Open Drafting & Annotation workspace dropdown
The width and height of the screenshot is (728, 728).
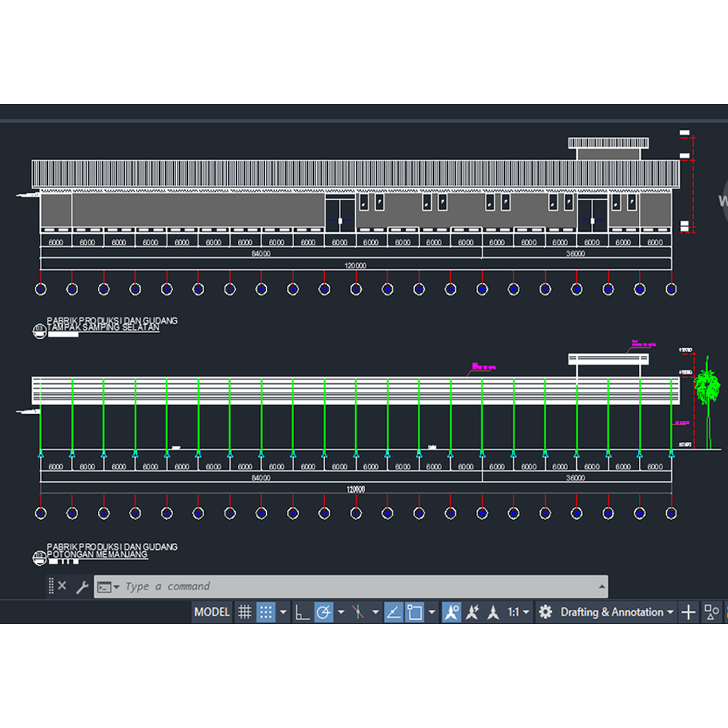[x=617, y=612]
